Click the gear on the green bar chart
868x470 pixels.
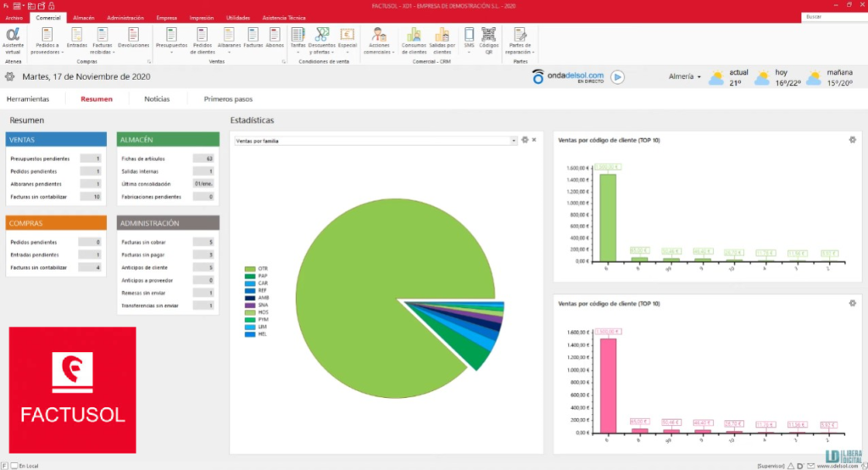point(852,139)
